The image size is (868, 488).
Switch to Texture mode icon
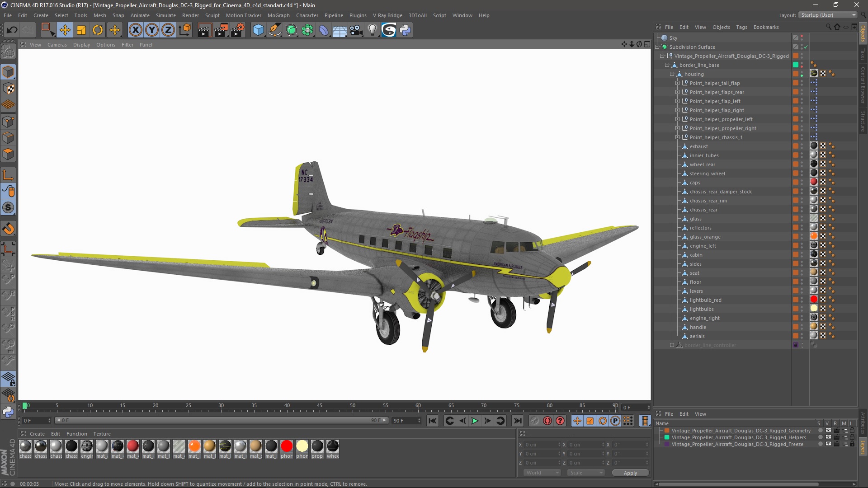click(x=8, y=89)
